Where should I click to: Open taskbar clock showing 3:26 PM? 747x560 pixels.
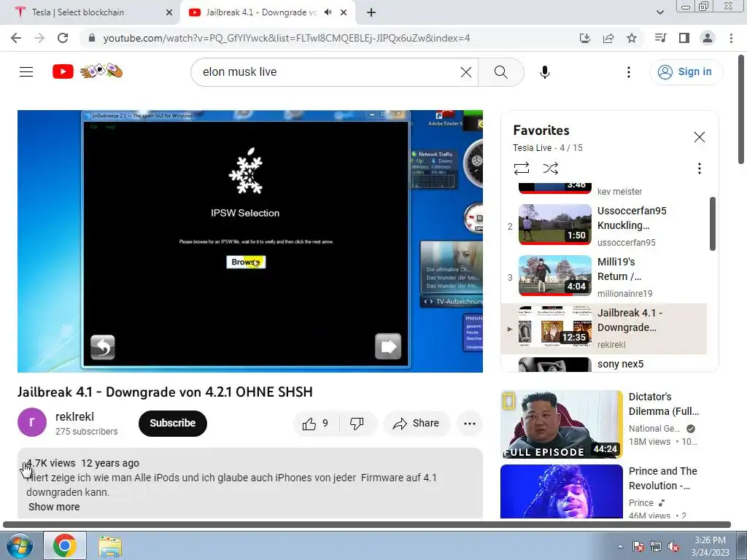[x=710, y=545]
